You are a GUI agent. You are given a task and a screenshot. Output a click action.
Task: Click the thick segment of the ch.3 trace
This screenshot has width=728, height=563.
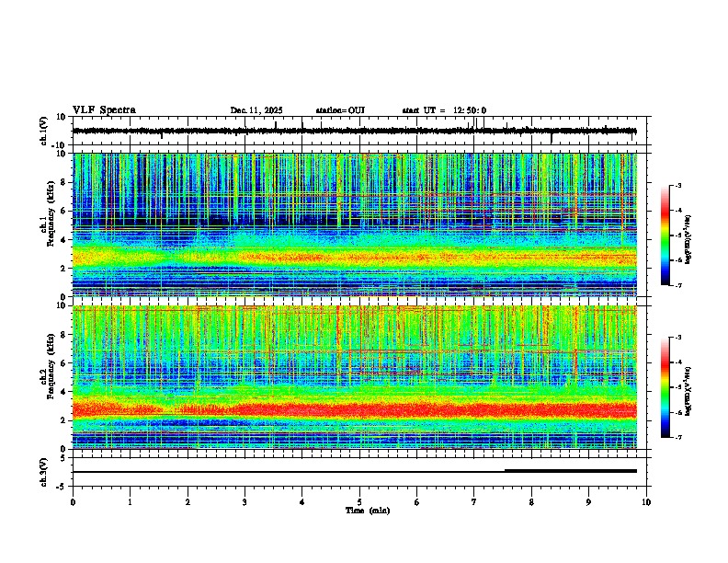coord(571,471)
